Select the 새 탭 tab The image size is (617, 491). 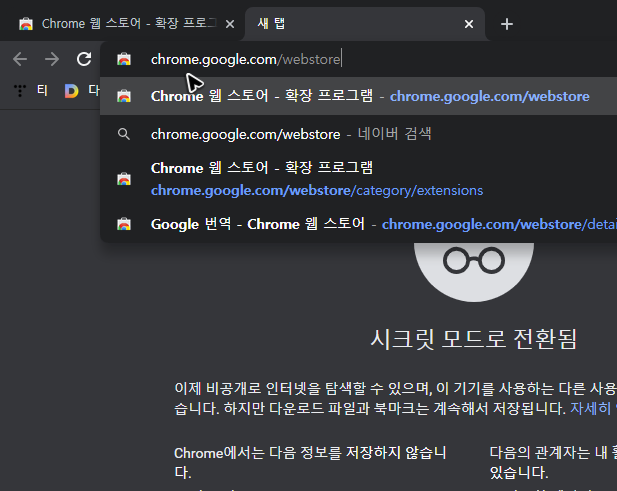coord(365,24)
